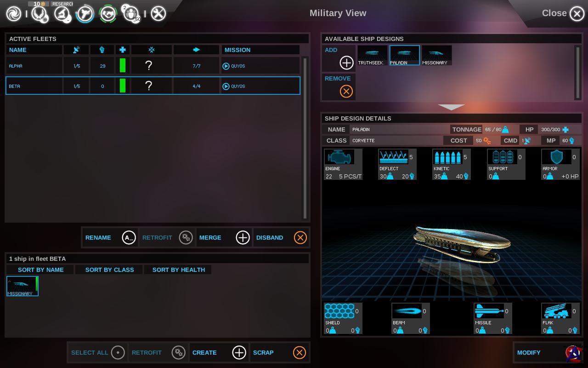Sort ships by class
The image size is (588, 368).
tap(109, 270)
